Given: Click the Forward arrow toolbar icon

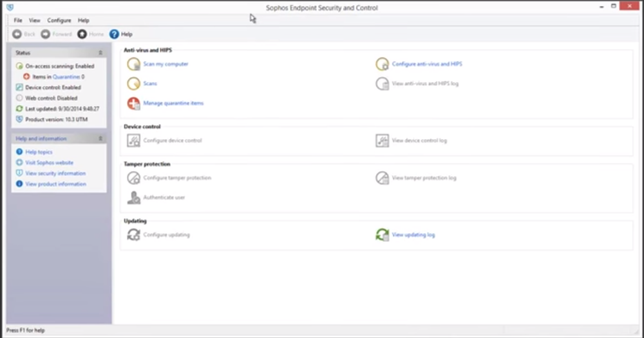Looking at the screenshot, I should pos(46,34).
